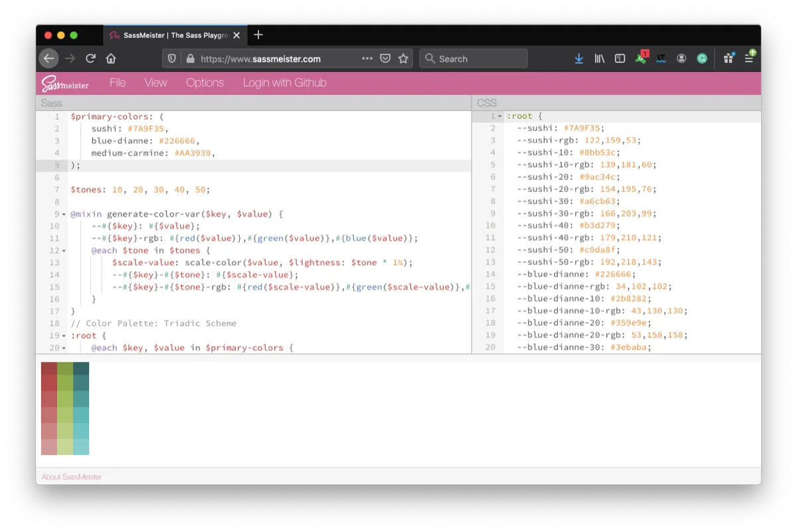This screenshot has height=532, width=797.
Task: Open the Firefox hamburger menu
Action: [x=750, y=58]
